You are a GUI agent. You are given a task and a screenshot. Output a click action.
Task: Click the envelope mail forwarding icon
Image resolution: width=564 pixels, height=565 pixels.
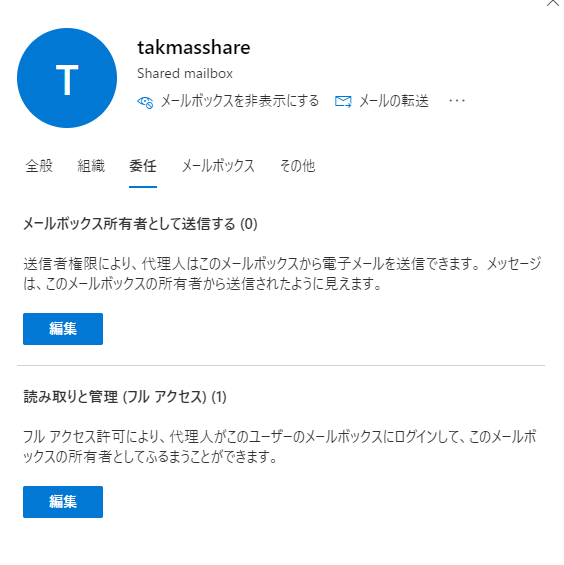[x=343, y=102]
